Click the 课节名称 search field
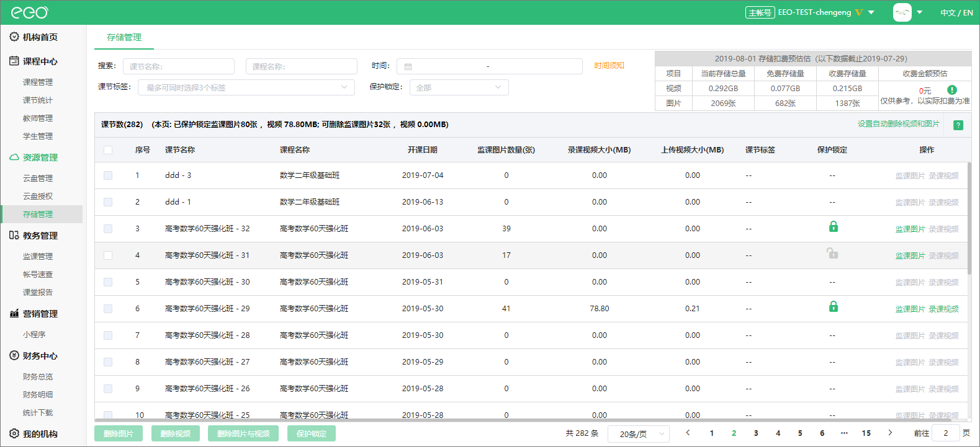This screenshot has width=980, height=447. (x=179, y=66)
